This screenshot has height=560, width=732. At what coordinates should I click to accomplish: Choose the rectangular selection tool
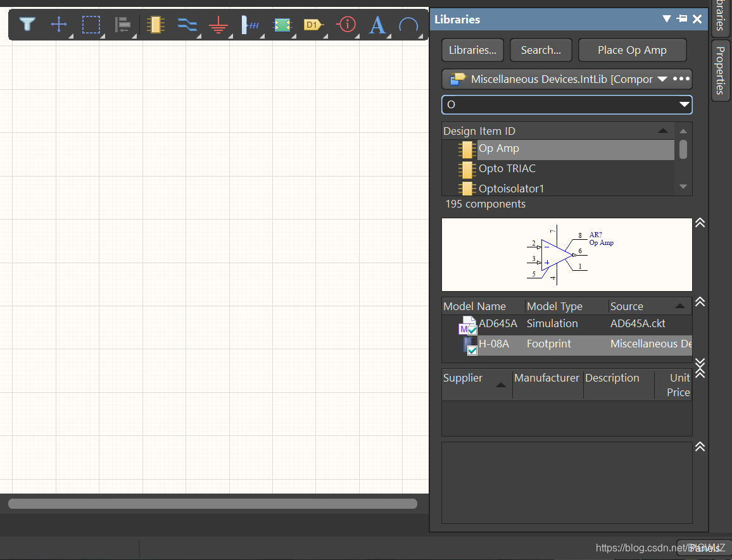click(91, 25)
